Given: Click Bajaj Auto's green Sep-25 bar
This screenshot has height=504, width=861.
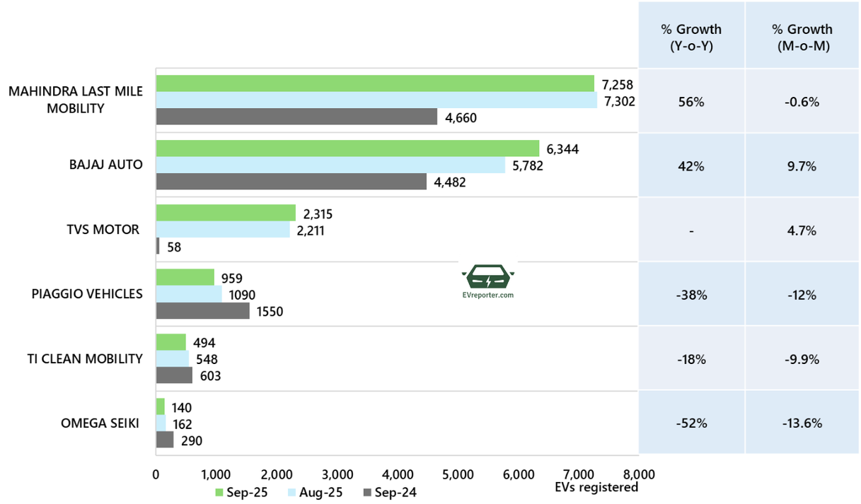Looking at the screenshot, I should tap(347, 148).
